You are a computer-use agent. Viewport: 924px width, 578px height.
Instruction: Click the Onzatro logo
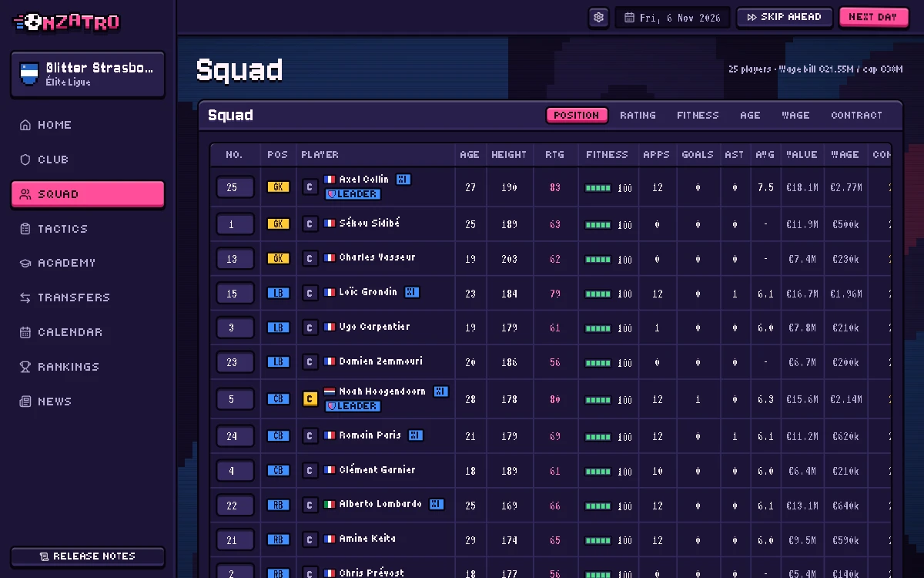[67, 22]
